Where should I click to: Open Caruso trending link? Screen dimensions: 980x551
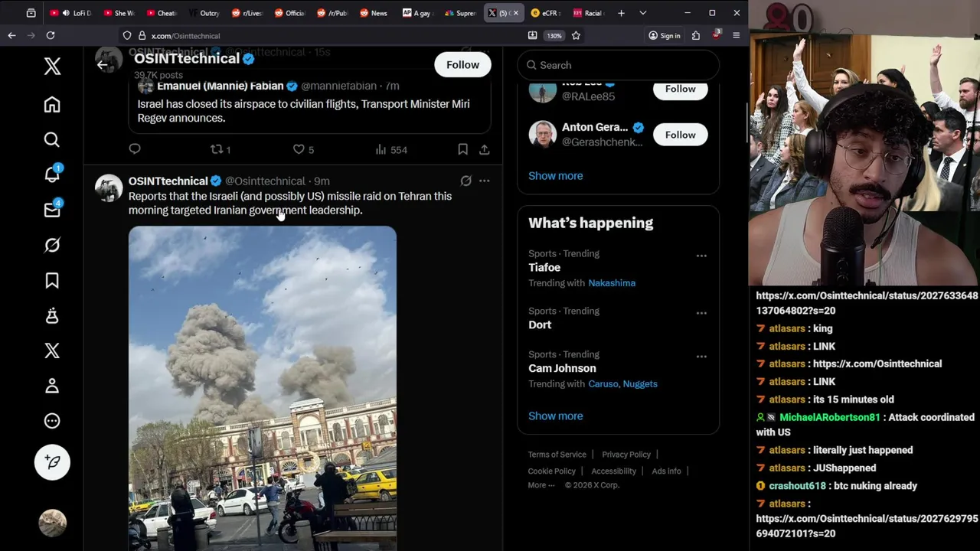(603, 384)
